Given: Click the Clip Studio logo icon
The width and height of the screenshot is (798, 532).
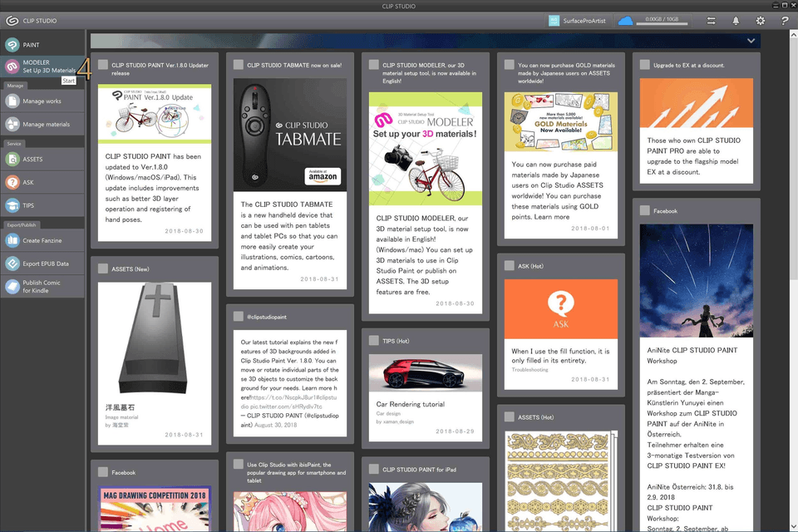Looking at the screenshot, I should [x=12, y=21].
